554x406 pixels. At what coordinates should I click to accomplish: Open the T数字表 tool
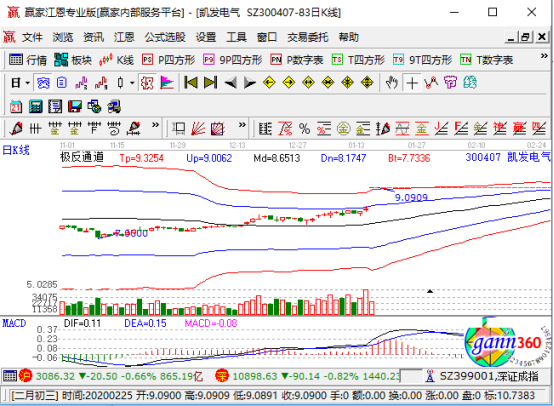click(x=486, y=60)
